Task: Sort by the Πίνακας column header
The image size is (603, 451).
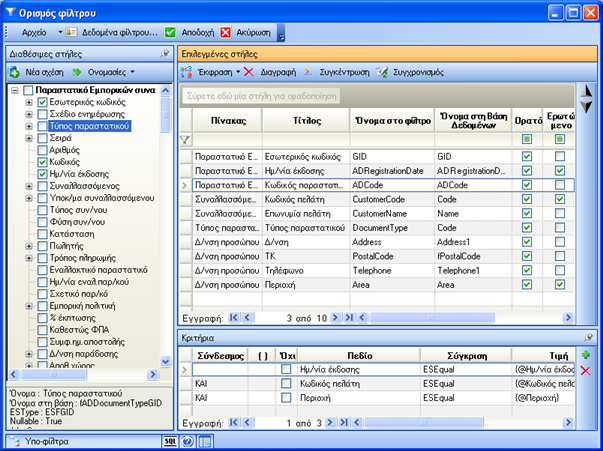Action: click(x=228, y=121)
